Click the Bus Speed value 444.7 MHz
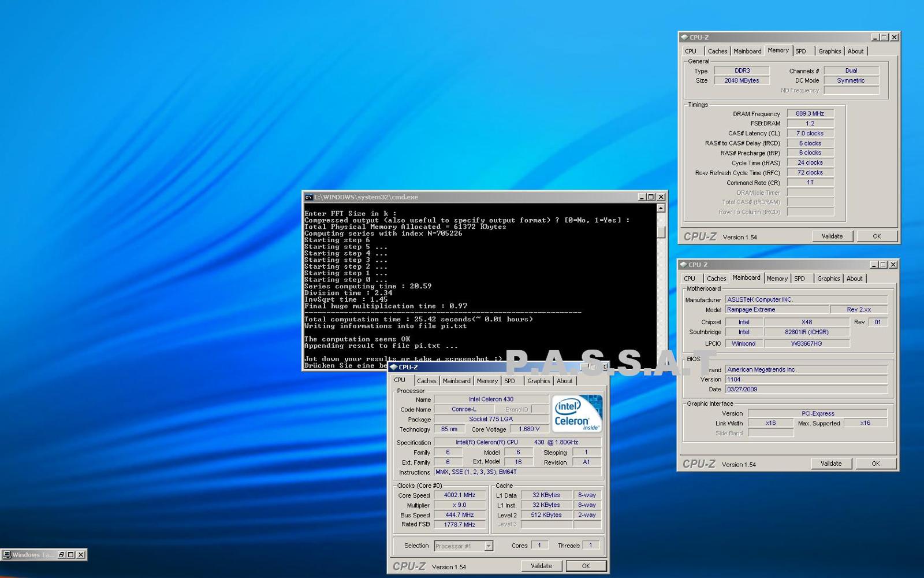924x578 pixels. point(460,515)
